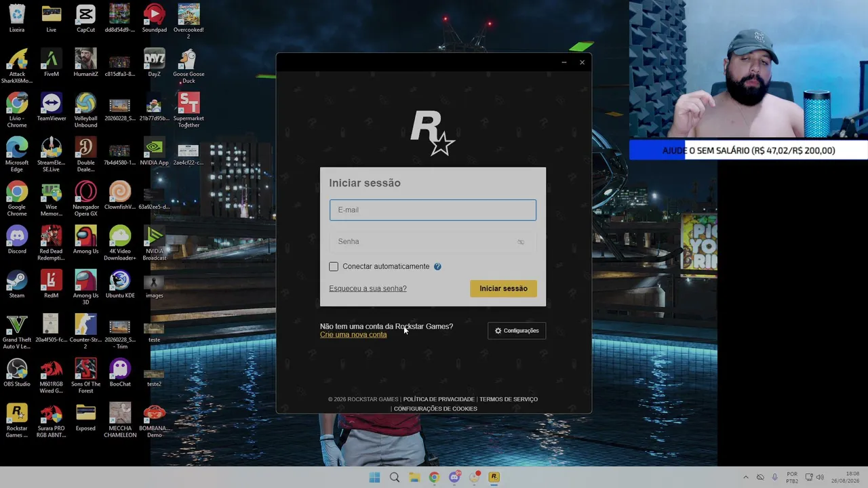Select the NVIDIA App shortcut

tap(155, 151)
